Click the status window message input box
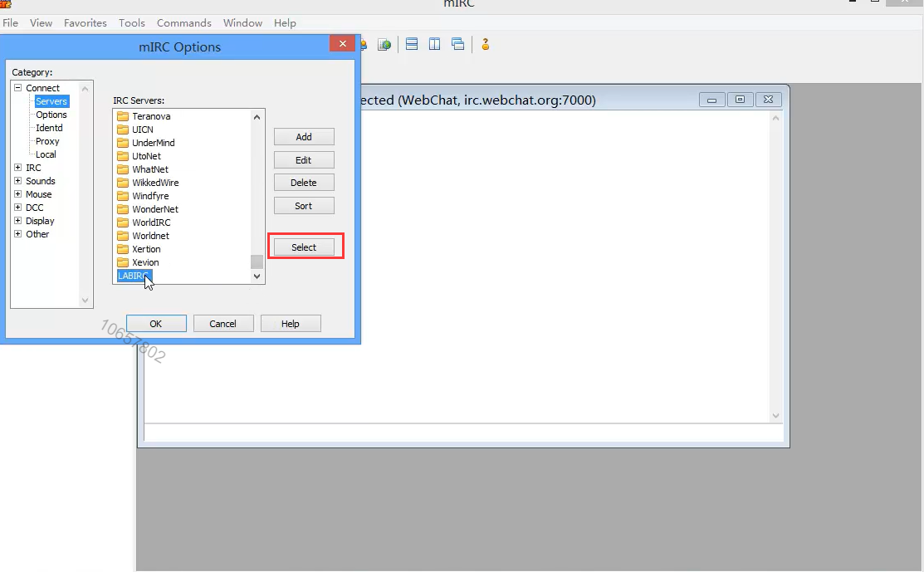The image size is (924, 572). [x=463, y=433]
